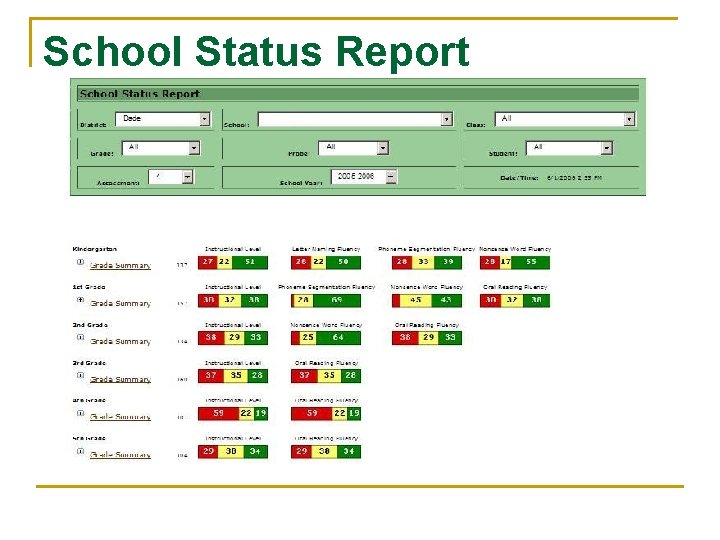Click the Kindergarten row heading
Viewport: 720px width, 540px height.
pos(95,249)
